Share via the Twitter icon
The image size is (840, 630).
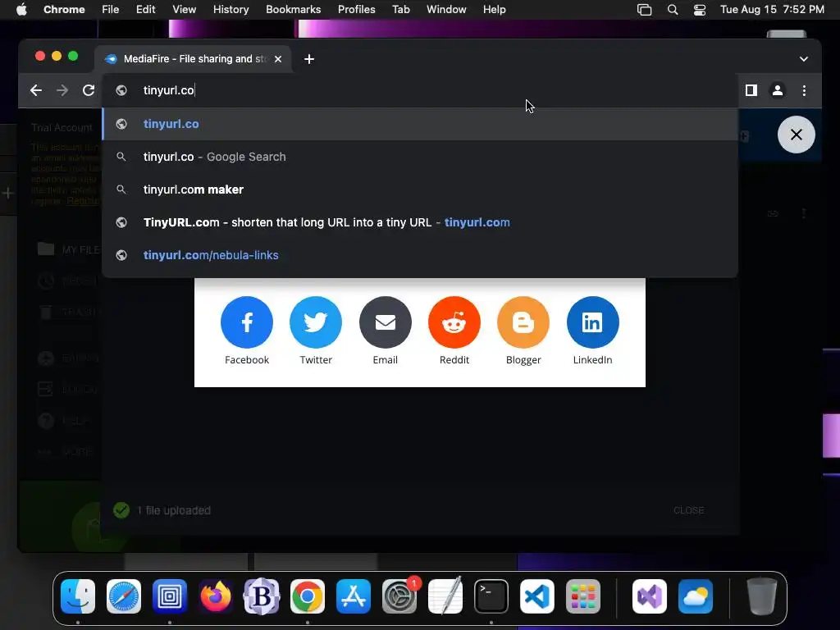[316, 322]
